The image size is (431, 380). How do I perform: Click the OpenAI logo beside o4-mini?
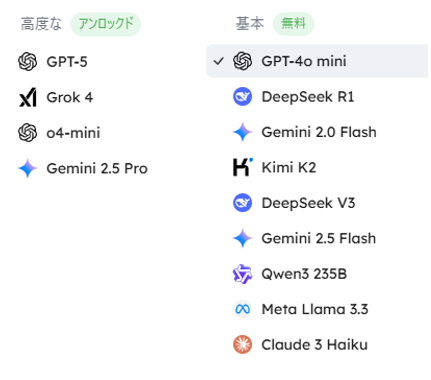27,133
